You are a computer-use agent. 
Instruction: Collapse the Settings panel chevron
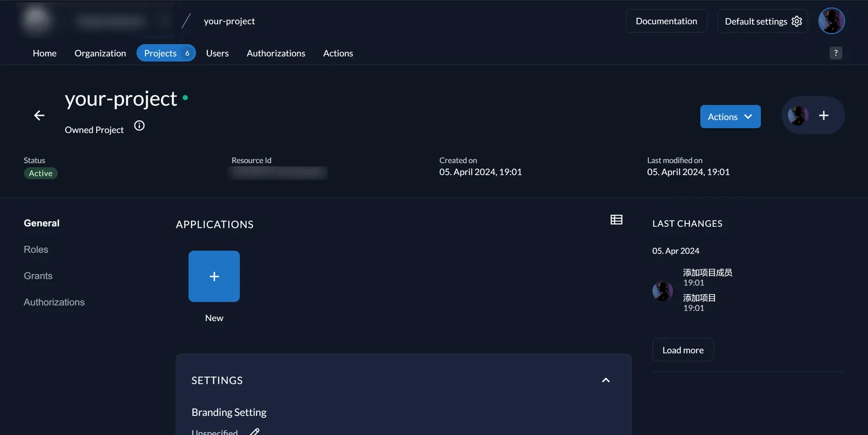click(x=606, y=380)
